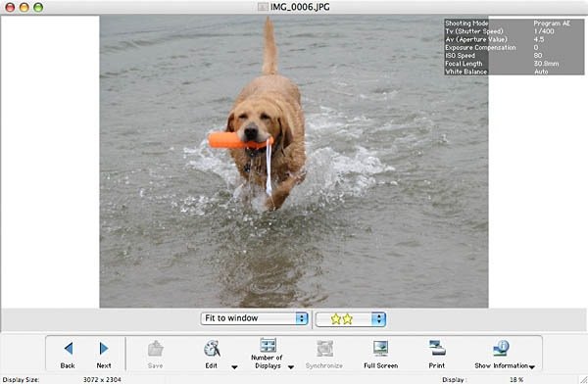Image resolution: width=588 pixels, height=384 pixels.
Task: Click the shooting information overlay panel
Action: click(x=514, y=47)
